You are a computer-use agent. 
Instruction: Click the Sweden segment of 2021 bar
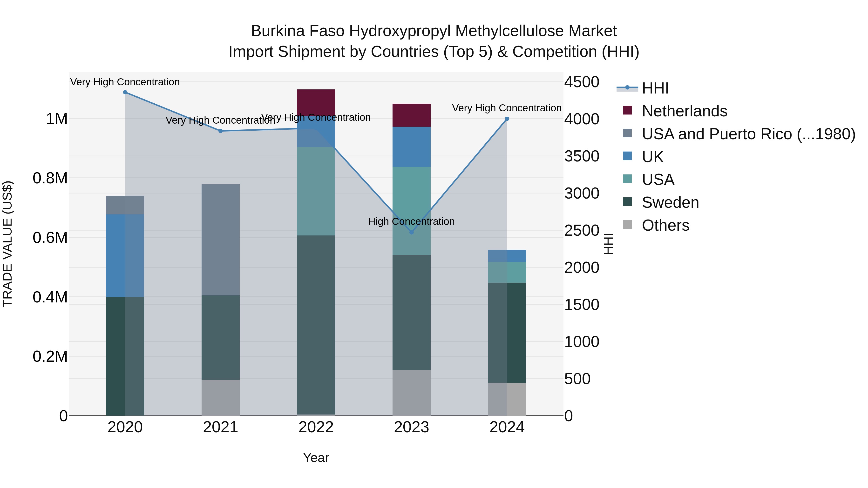click(221, 338)
